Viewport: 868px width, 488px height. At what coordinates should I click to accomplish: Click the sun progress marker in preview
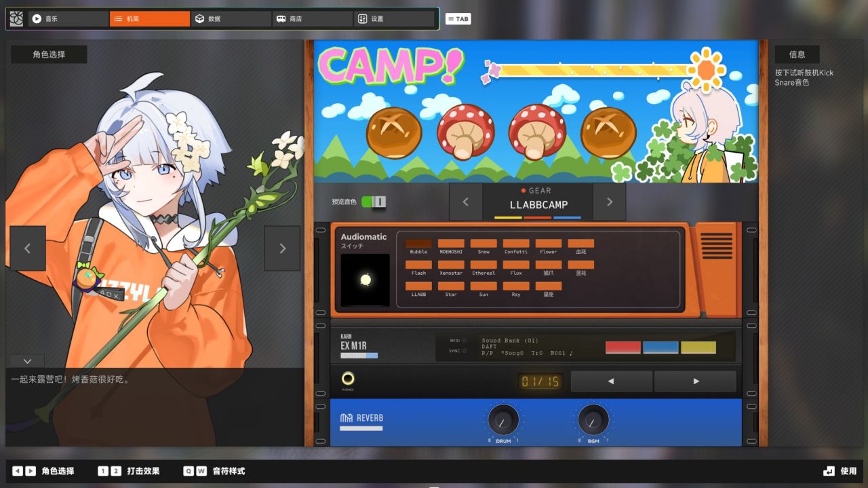(x=707, y=69)
